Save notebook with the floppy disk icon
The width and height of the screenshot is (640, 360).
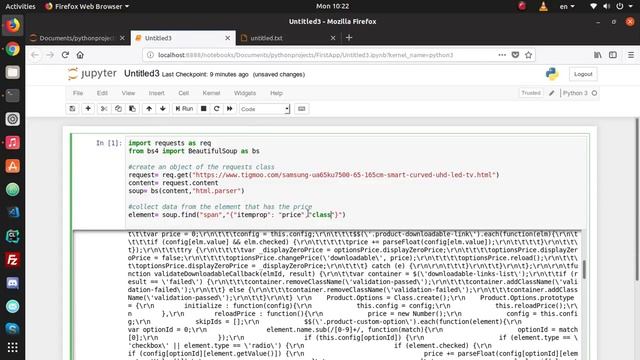72,109
